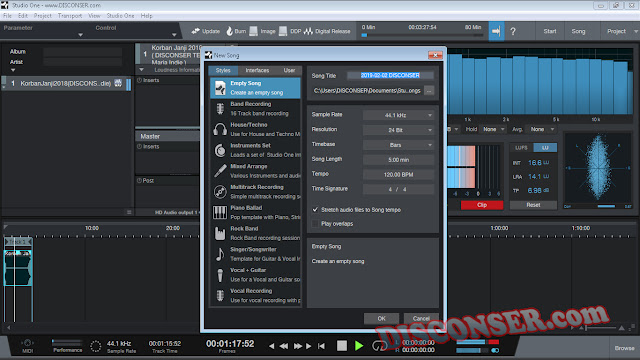Toggle power on track Inserts
Image resolution: width=640 pixels, height=360 pixels.
point(139,80)
